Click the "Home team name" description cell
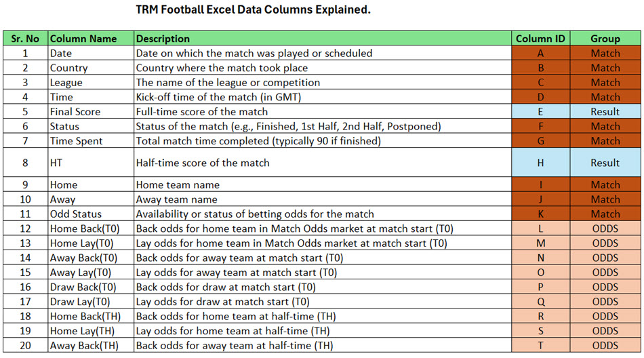Screen dimensions: 644x358 [176, 184]
